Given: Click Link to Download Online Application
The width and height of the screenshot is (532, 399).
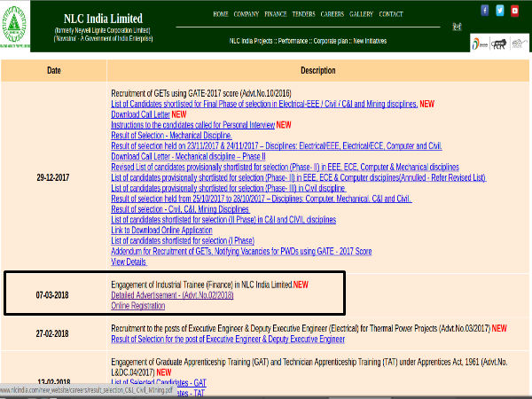Looking at the screenshot, I should 161,231.
